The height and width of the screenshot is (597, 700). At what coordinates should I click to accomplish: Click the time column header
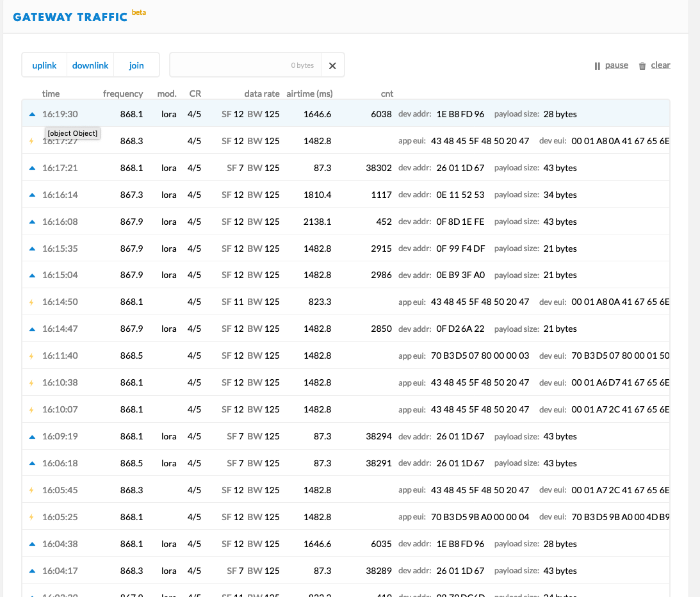[51, 94]
